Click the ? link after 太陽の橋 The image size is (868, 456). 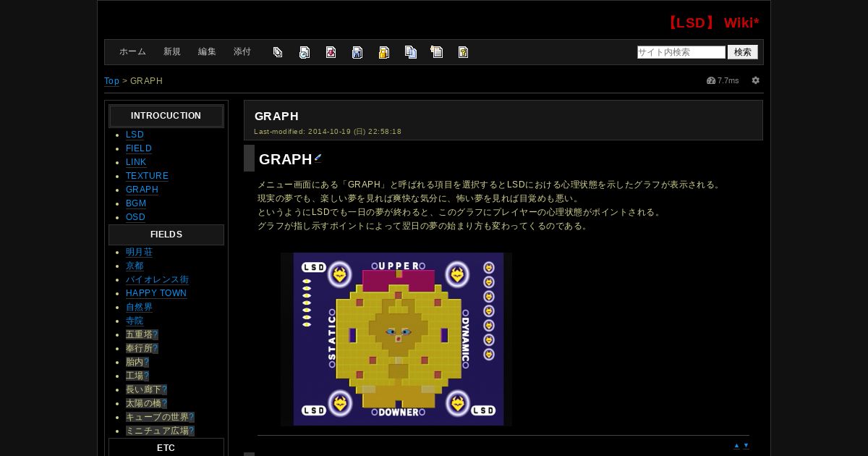[164, 403]
